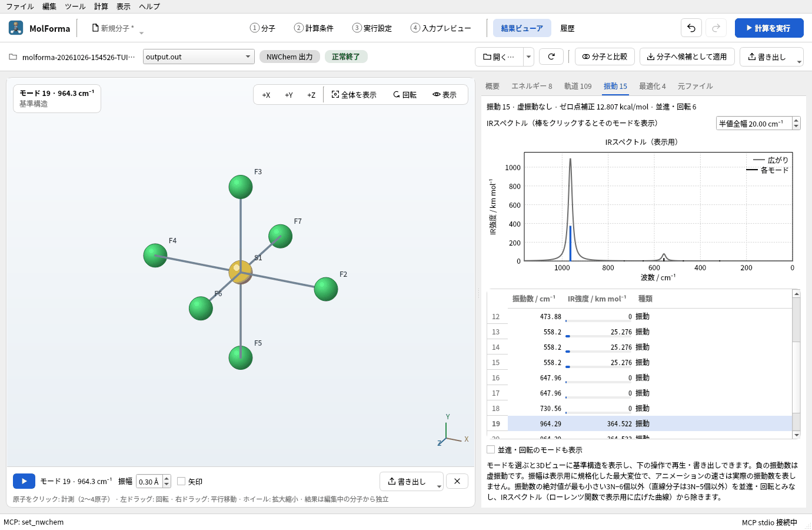
Task: Click the 振幅 0.30 Å input field
Action: coord(149,481)
